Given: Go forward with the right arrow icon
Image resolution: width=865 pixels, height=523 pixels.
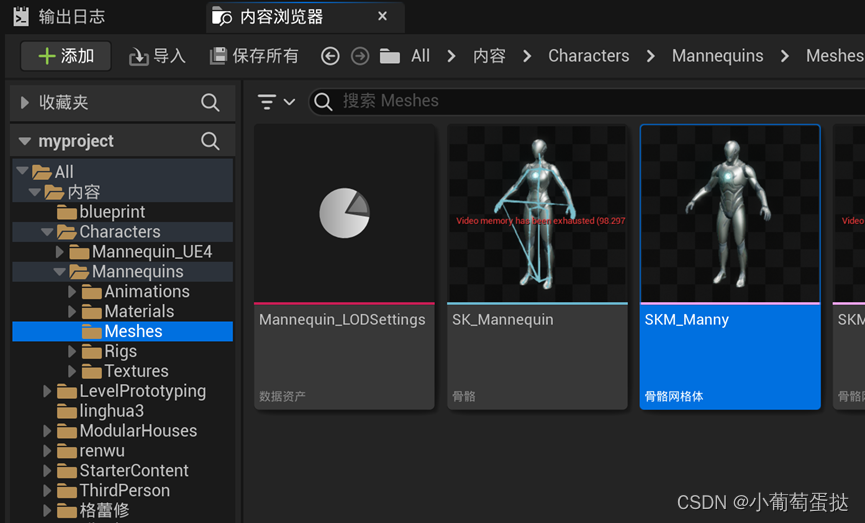Looking at the screenshot, I should click(x=360, y=56).
